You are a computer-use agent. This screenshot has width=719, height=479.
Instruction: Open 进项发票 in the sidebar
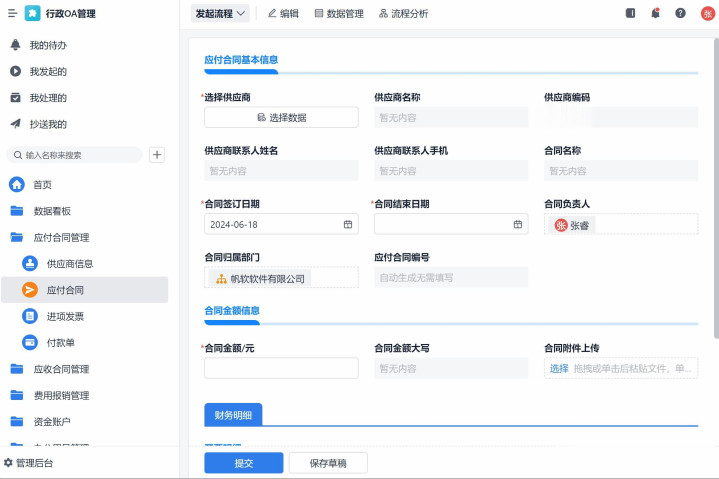click(x=65, y=316)
